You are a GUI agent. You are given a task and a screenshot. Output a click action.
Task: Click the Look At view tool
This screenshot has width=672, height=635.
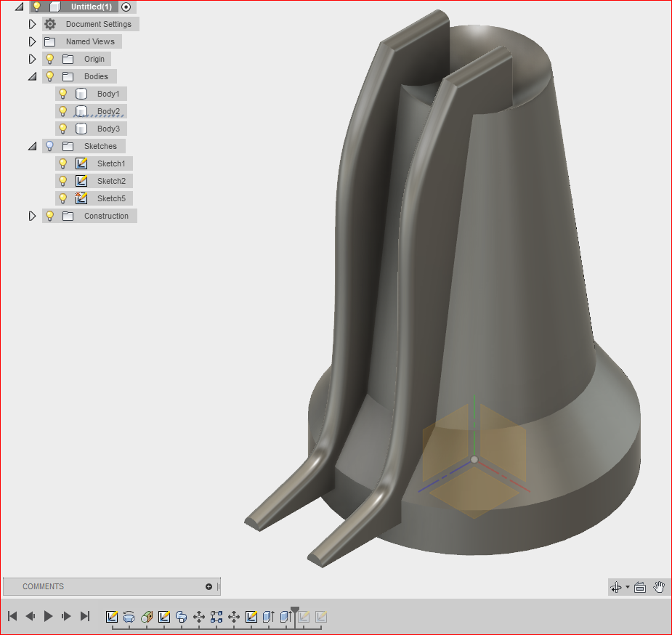coord(640,587)
